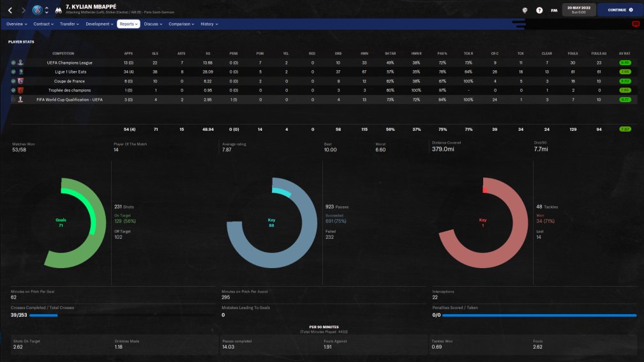This screenshot has width=644, height=362.
Task: Click the 29 May 2022 date button
Action: pos(579,10)
